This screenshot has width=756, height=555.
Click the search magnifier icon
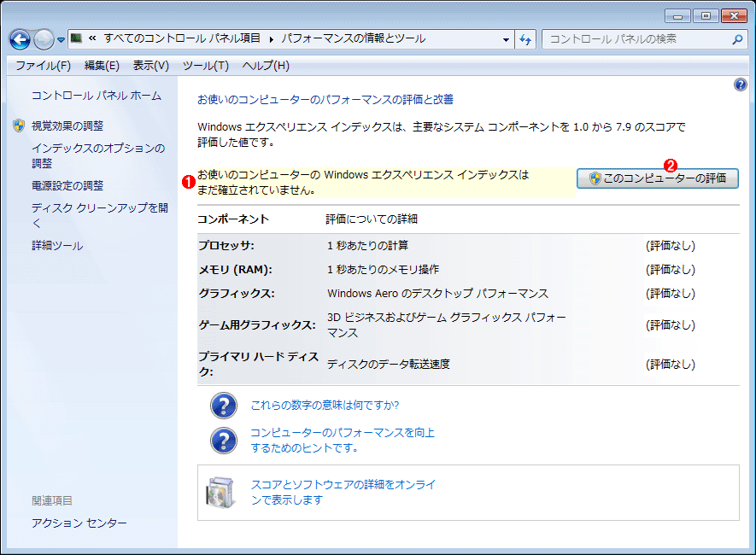pyautogui.click(x=737, y=39)
